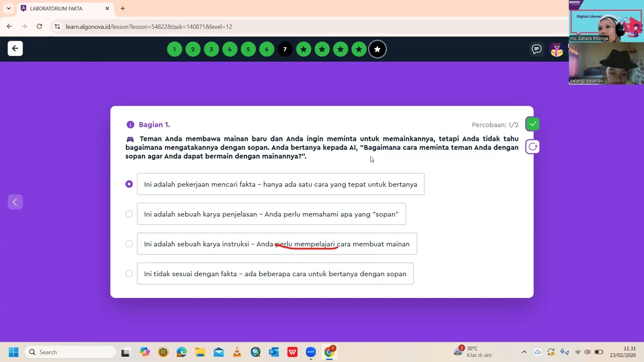Open WPS Office from the taskbar
This screenshot has width=644, height=362.
point(292,352)
